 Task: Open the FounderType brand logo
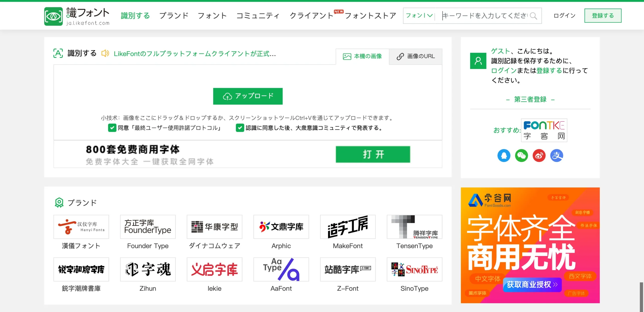tap(148, 227)
